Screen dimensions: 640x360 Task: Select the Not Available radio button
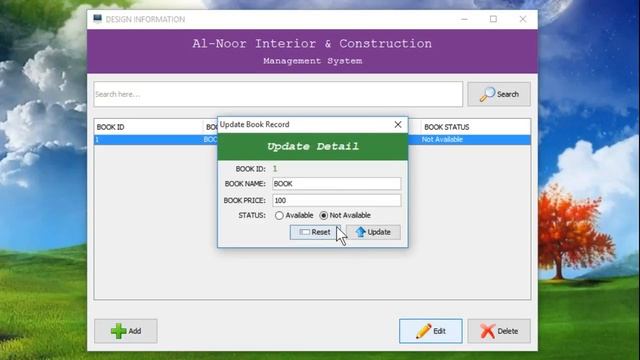tap(324, 215)
